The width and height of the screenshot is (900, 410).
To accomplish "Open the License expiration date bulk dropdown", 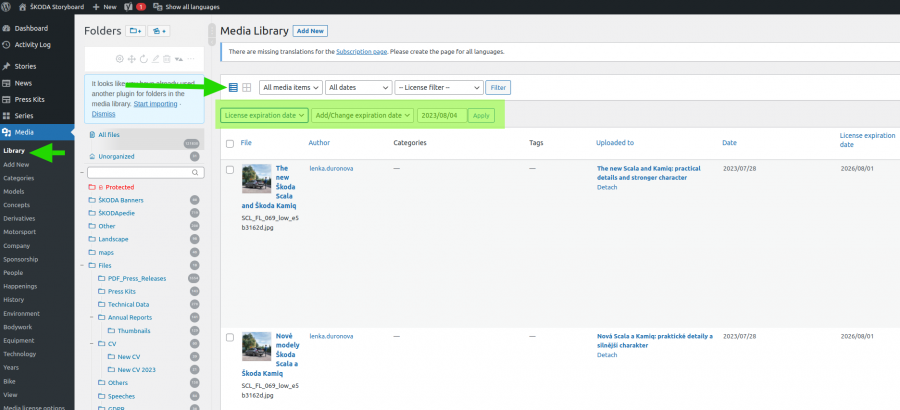I will 265,115.
